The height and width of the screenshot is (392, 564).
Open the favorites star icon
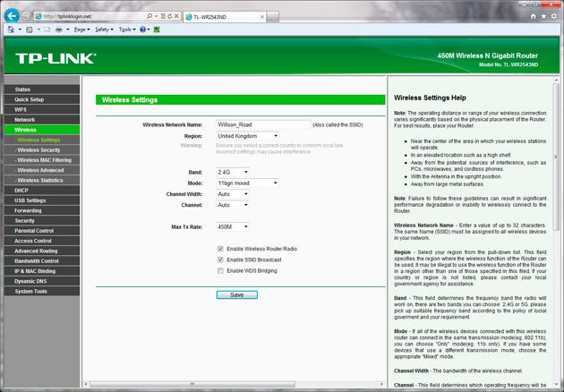pyautogui.click(x=544, y=15)
